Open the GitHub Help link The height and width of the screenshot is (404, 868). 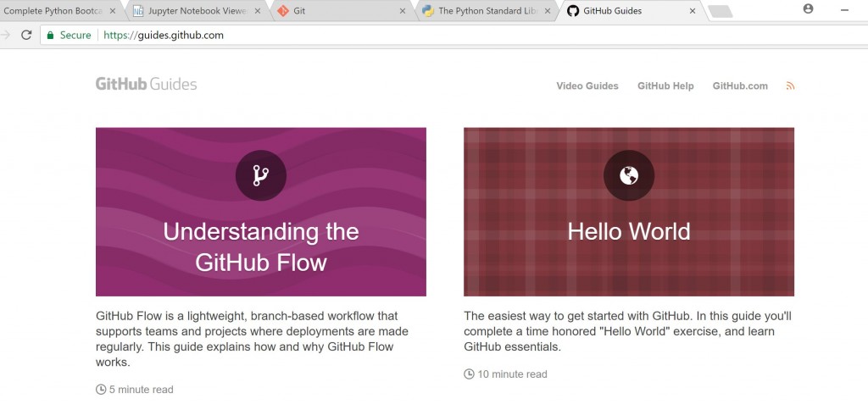(x=665, y=86)
